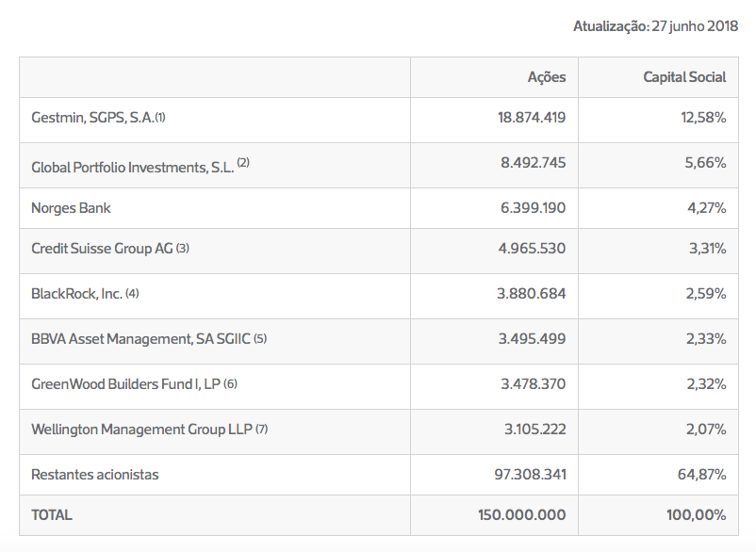Select 'Restantes acionistas' row label
756x552 pixels.
pyautogui.click(x=95, y=475)
